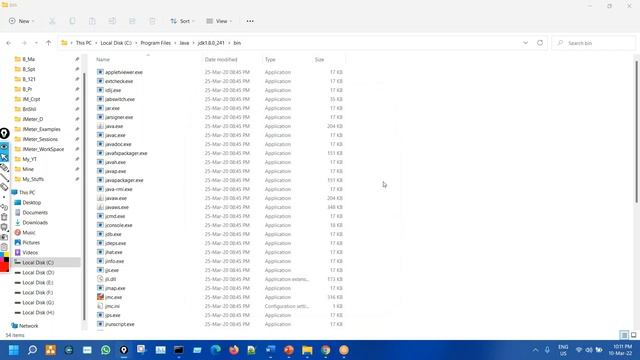This screenshot has height=360, width=640.
Task: Click the Share icon in toolbar
Action: pos(132,21)
